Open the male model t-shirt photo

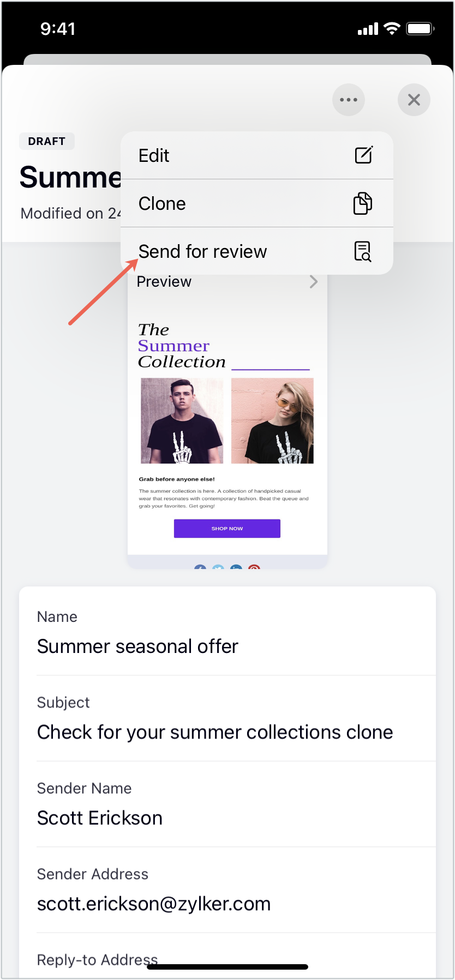[182, 421]
